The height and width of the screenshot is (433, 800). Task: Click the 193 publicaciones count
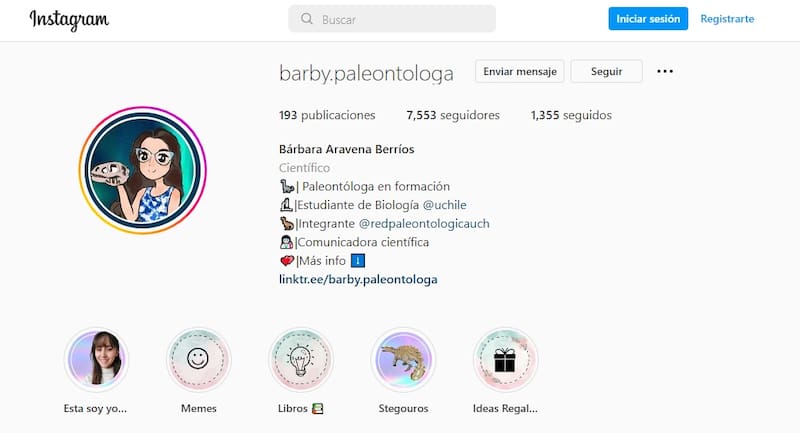(327, 115)
